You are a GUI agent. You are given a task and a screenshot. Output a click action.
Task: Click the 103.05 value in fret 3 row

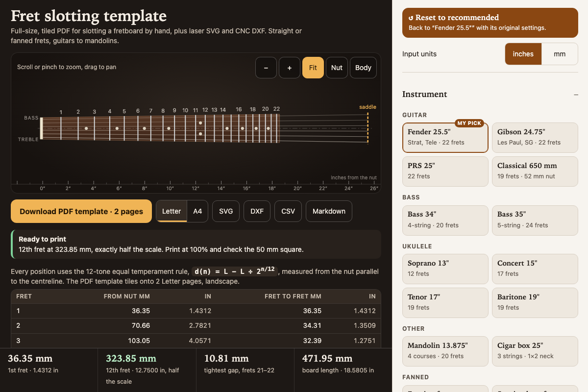[x=139, y=341]
